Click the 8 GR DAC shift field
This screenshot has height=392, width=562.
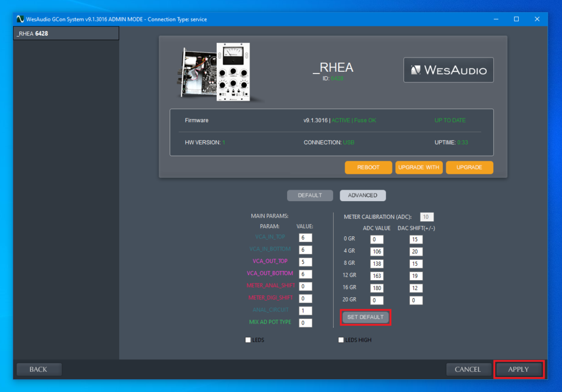[416, 264]
